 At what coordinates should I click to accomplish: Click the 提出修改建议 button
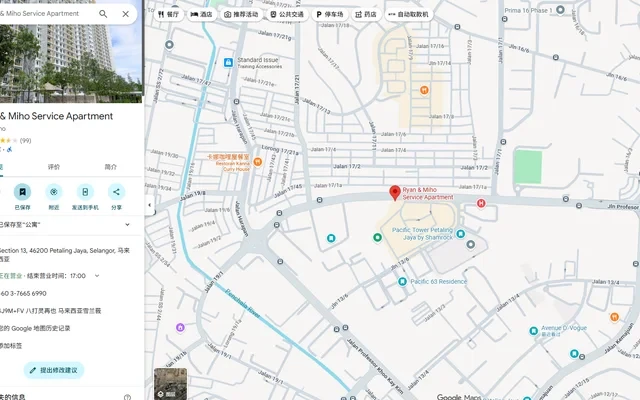pyautogui.click(x=54, y=370)
